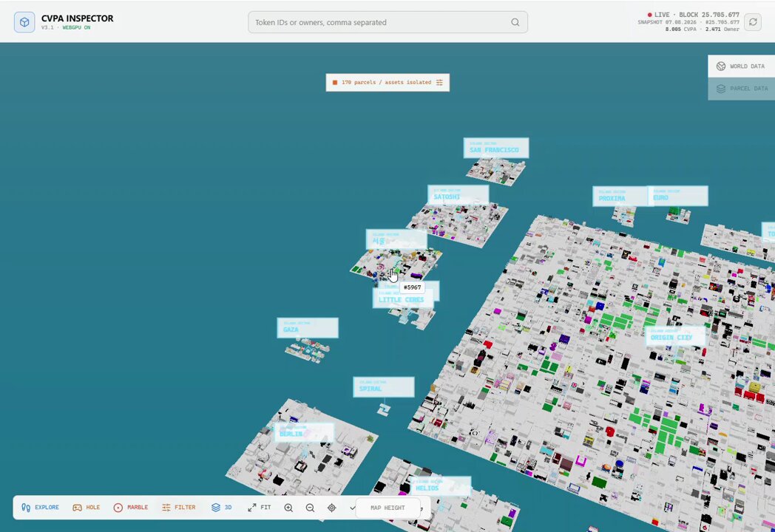Screen dimensions: 775x532
Task: Toggle the 3D view mode
Action: tap(221, 508)
